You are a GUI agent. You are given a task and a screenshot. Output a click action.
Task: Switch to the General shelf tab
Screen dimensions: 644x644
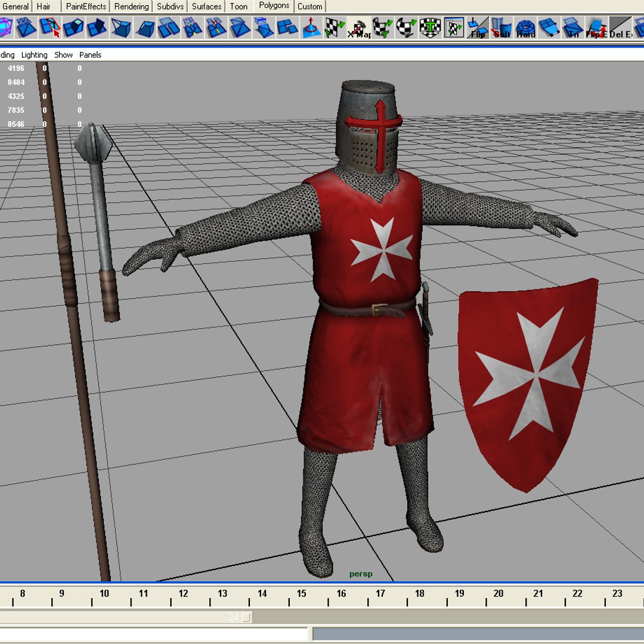pos(16,7)
